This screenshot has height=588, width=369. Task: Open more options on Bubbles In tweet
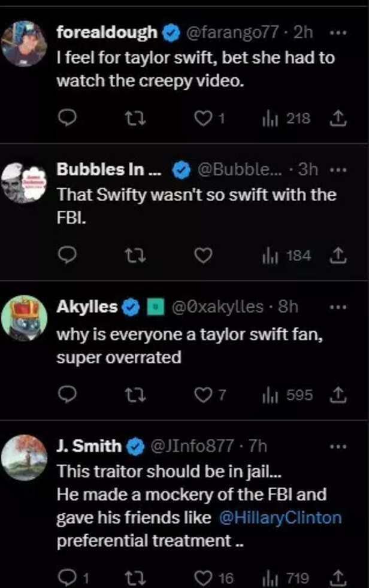pyautogui.click(x=338, y=169)
